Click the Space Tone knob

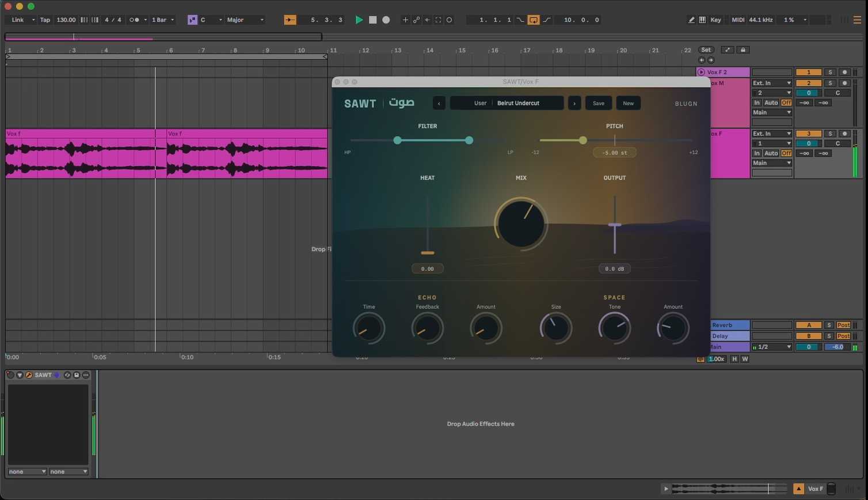click(x=615, y=328)
